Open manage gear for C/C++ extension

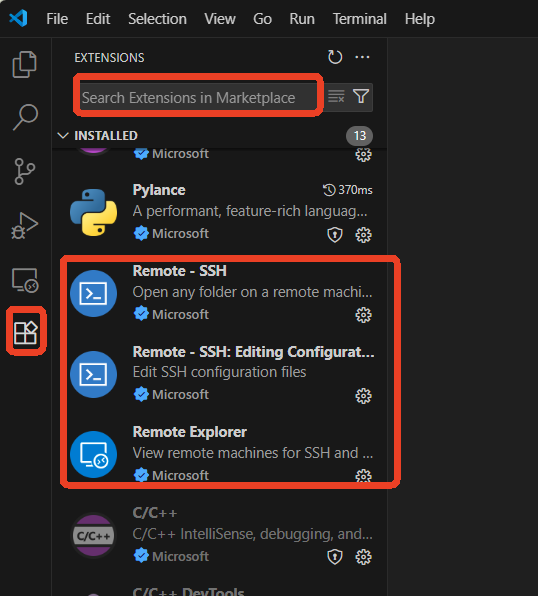[363, 557]
